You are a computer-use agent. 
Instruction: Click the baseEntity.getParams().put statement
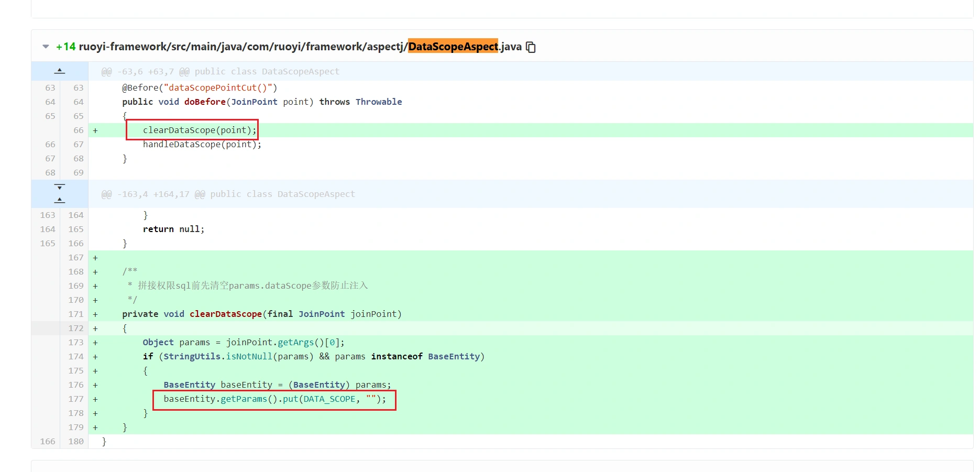click(274, 399)
